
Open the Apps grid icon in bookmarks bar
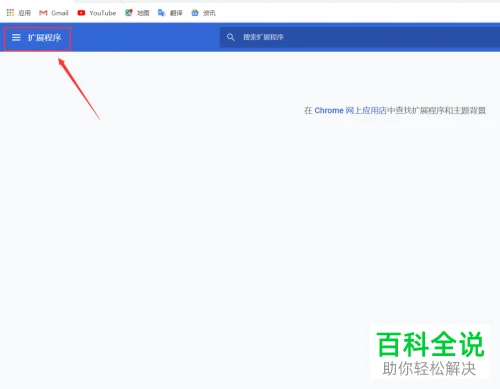click(10, 13)
